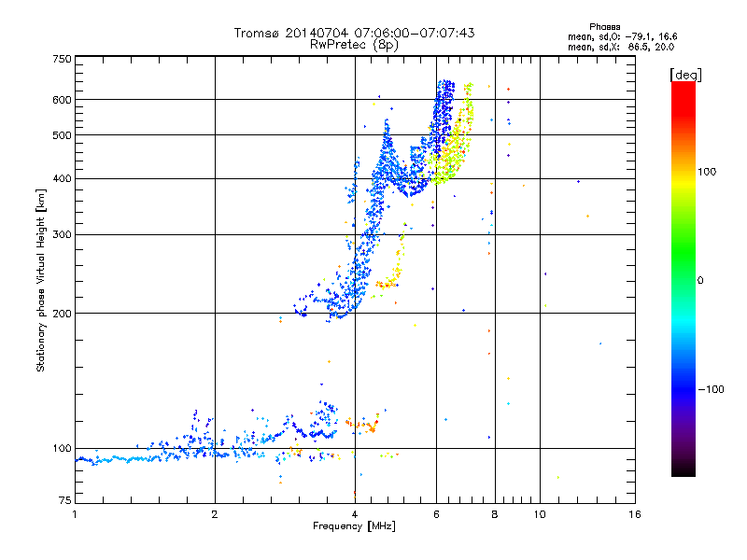747x560 pixels.
Task: Click the colorbar tick label "0"
Action: tap(700, 281)
